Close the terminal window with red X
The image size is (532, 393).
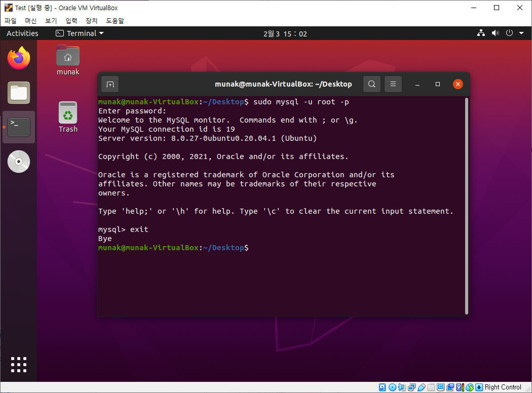pyautogui.click(x=458, y=84)
